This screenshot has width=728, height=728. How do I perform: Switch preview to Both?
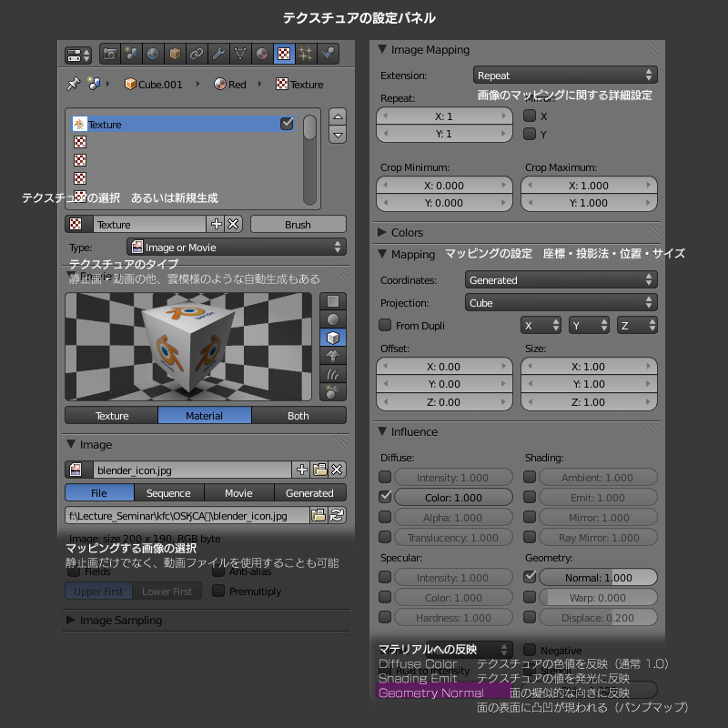click(x=298, y=416)
